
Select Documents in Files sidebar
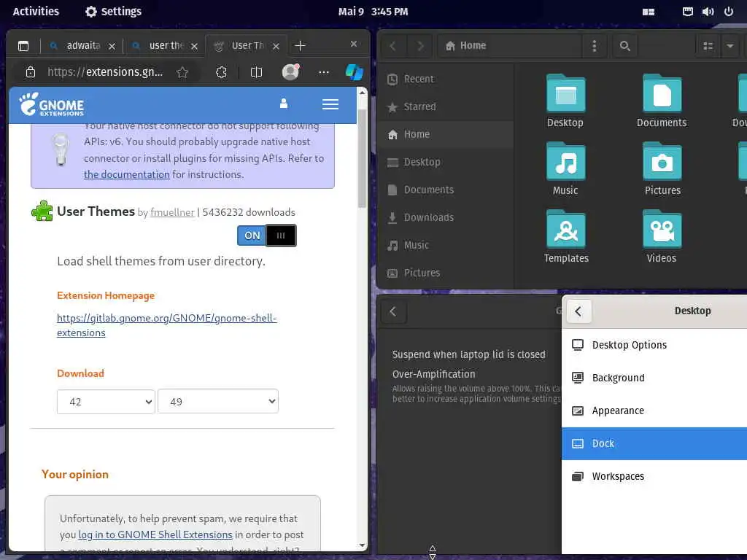[x=445, y=190]
